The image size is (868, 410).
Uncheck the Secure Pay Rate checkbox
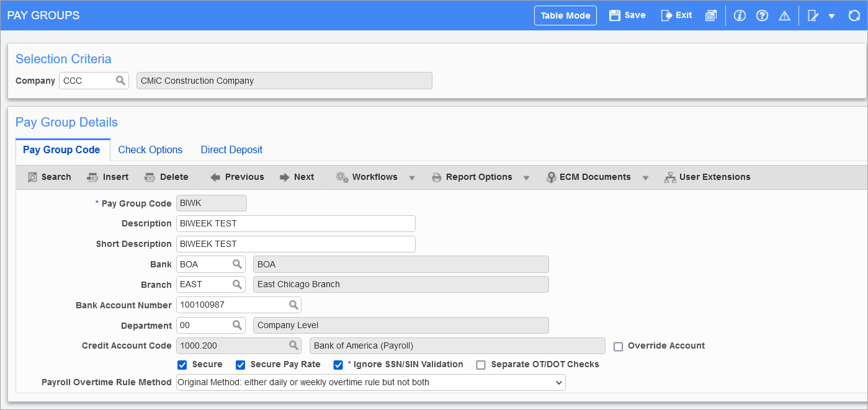point(241,365)
